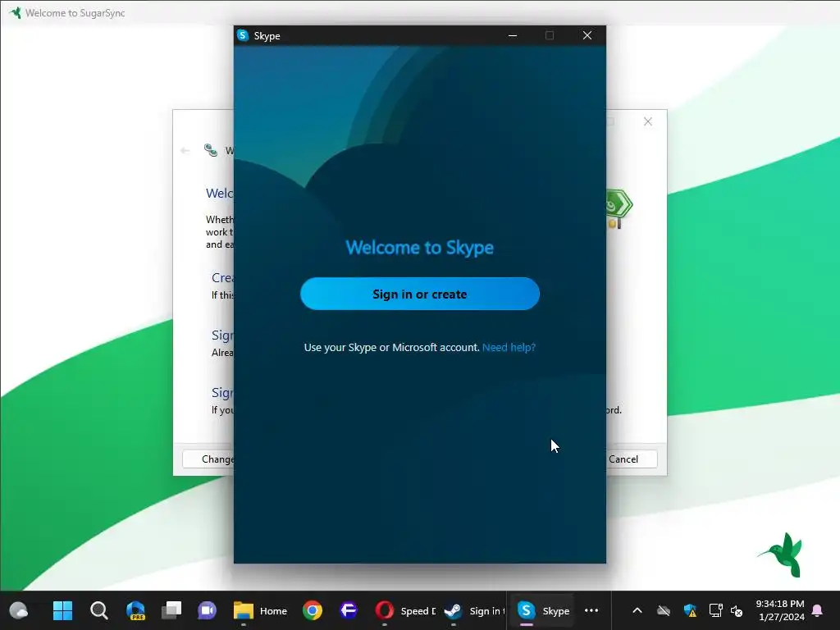
Task: Expand the hidden system tray icons
Action: (637, 610)
